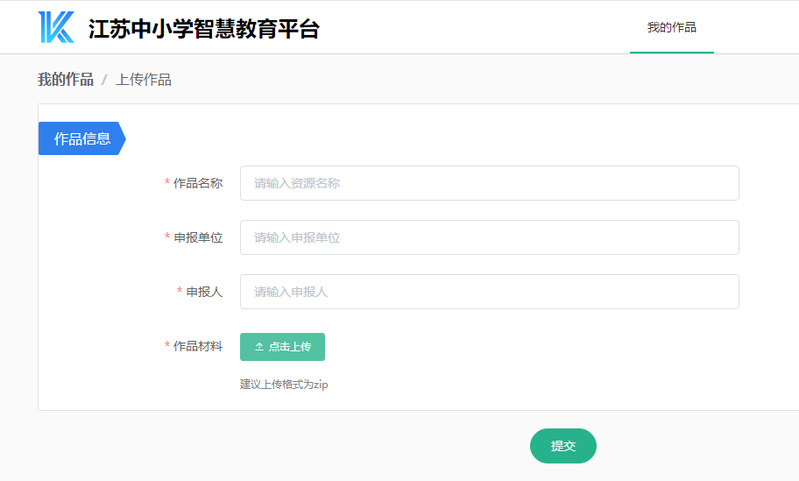Select the 申报人 input field
This screenshot has width=799, height=481.
(x=489, y=292)
